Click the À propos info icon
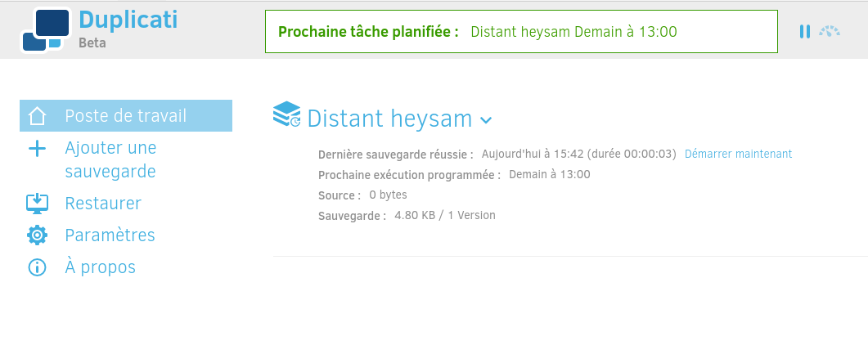This screenshot has height=363, width=868. (x=37, y=267)
